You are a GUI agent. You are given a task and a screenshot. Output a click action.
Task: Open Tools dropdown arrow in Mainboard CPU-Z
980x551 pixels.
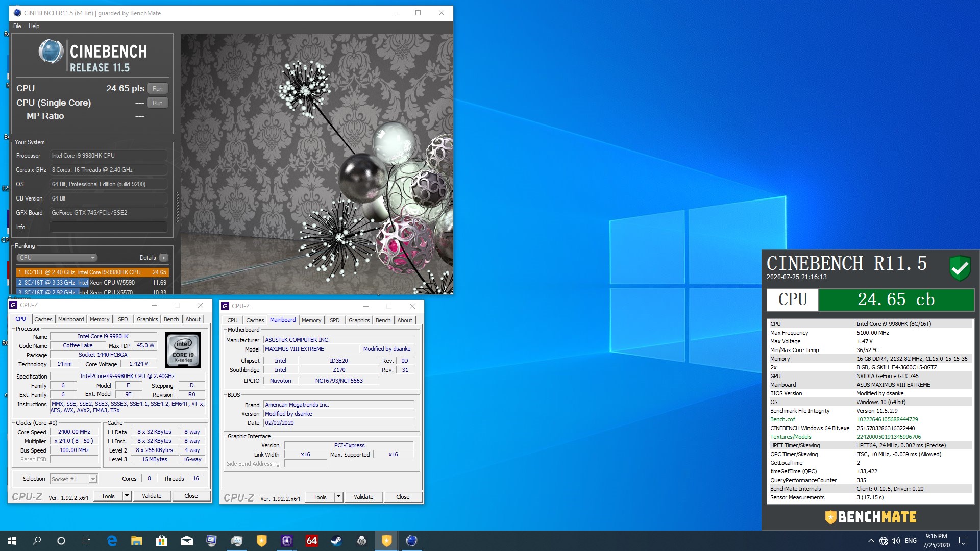click(x=338, y=497)
